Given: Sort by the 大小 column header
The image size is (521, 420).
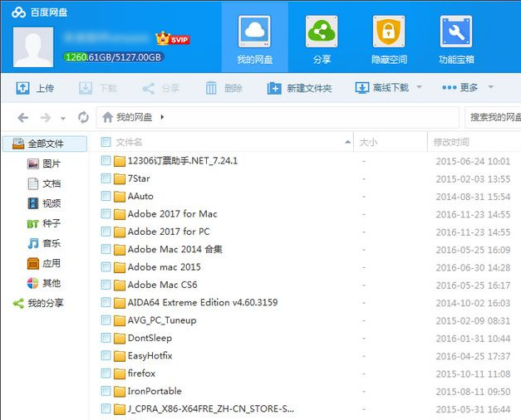Looking at the screenshot, I should point(368,143).
